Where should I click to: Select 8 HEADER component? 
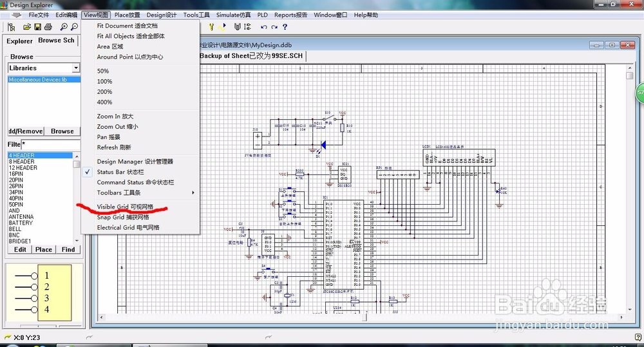click(22, 162)
